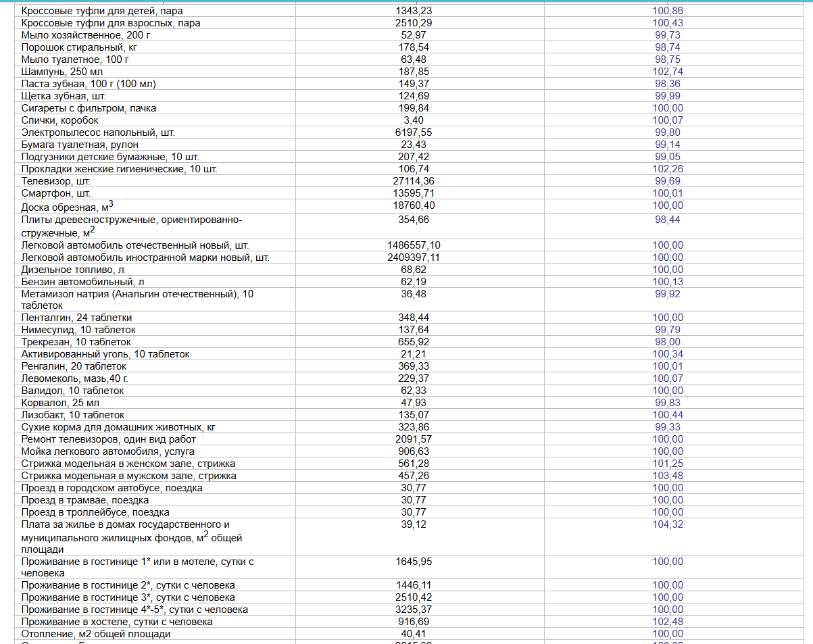Click 'Проезд в городском автобусе, поездка'
This screenshot has height=644, width=813.
coord(112,488)
